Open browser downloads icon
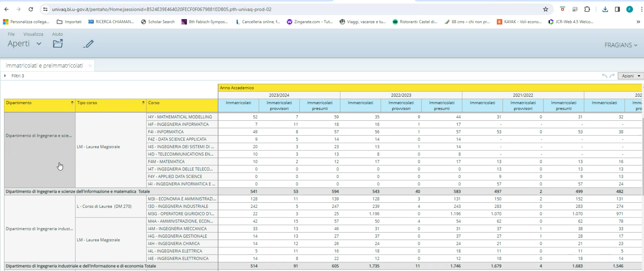The width and height of the screenshot is (644, 271). pyautogui.click(x=605, y=9)
